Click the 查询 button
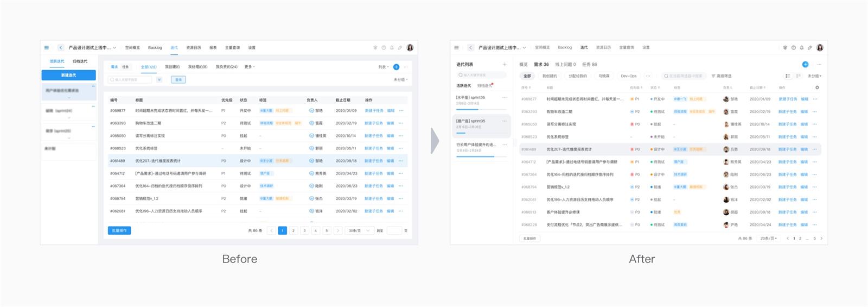 pyautogui.click(x=178, y=80)
